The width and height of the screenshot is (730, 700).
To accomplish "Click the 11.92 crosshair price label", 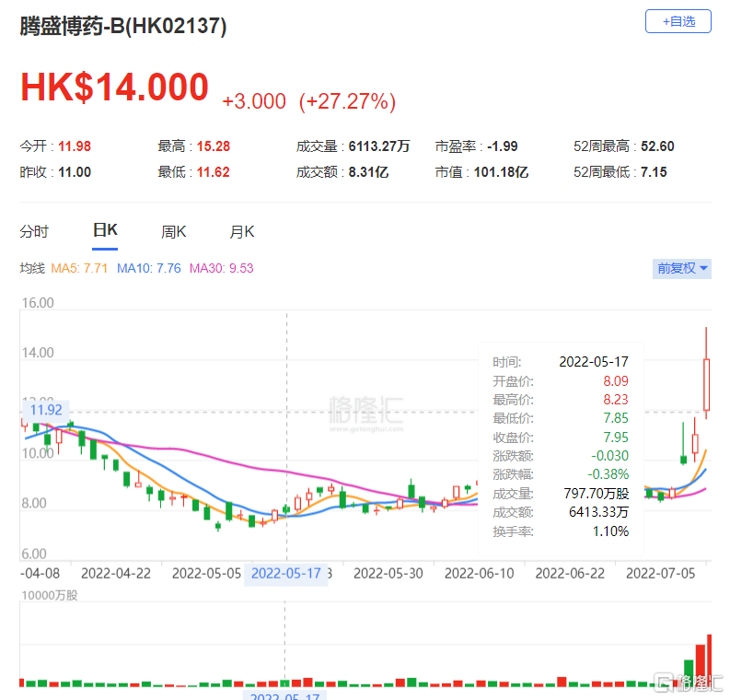I will 46,410.
